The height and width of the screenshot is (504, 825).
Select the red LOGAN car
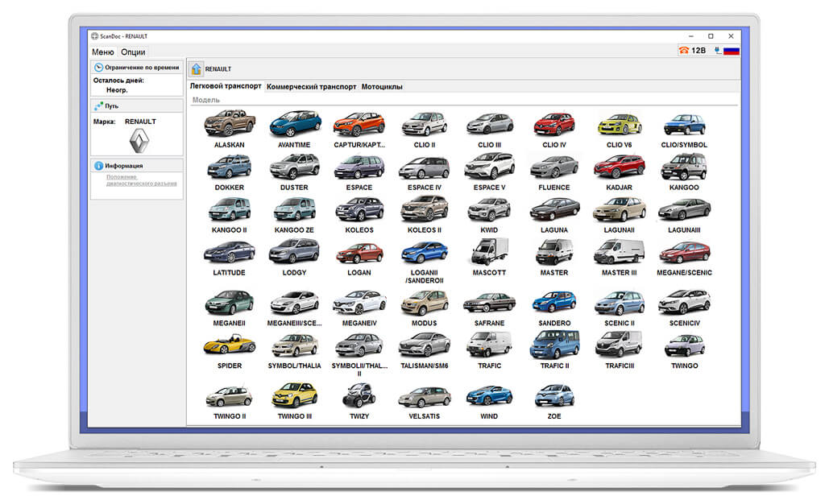359,254
